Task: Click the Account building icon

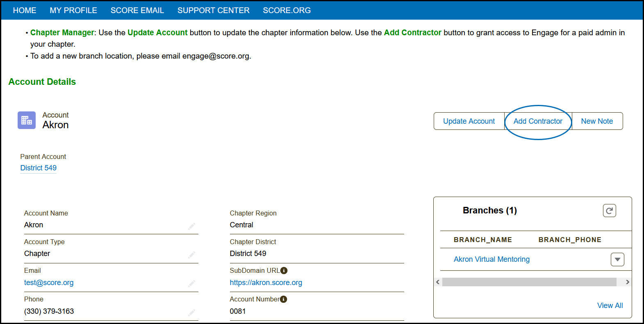Action: click(x=27, y=120)
